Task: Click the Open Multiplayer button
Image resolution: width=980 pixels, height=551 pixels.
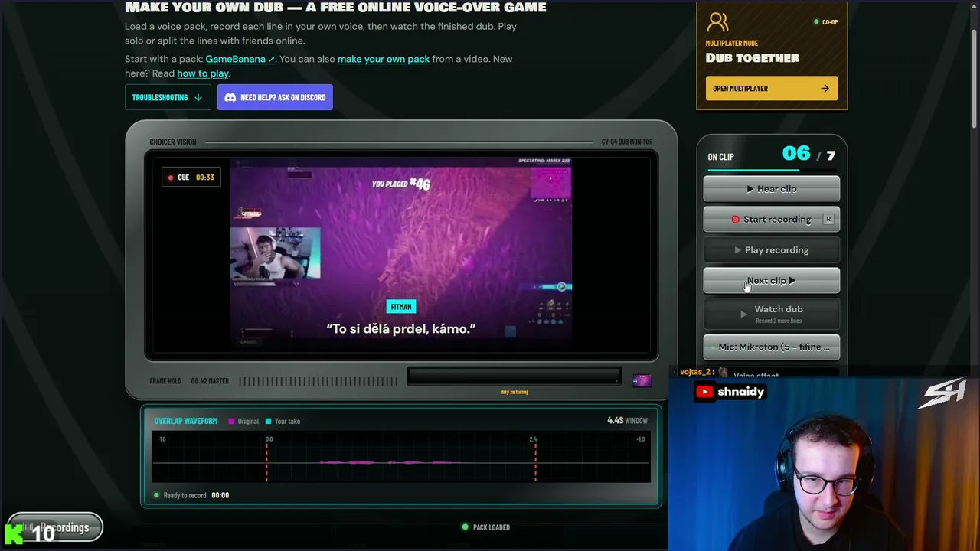Action: pos(772,88)
